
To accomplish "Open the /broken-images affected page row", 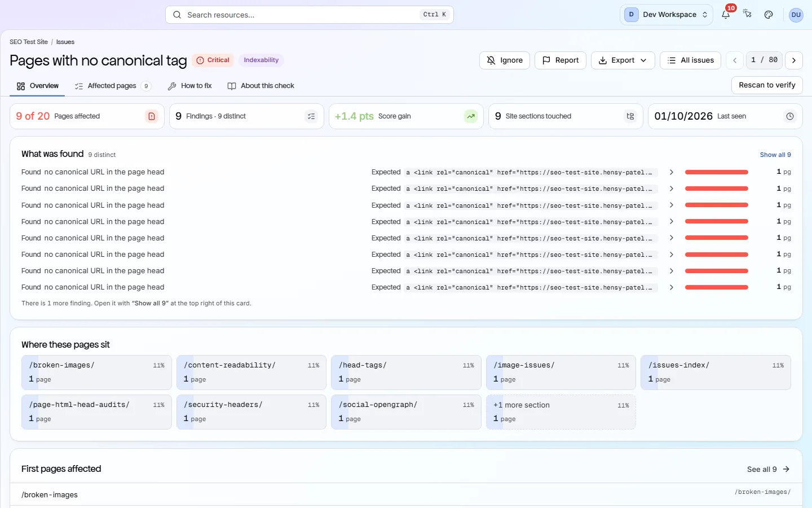I will (406, 494).
